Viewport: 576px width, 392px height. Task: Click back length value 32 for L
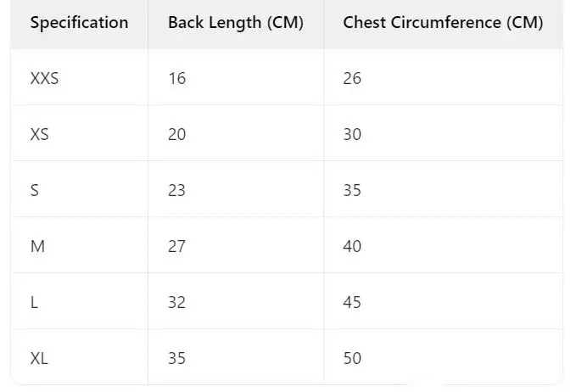click(x=176, y=302)
